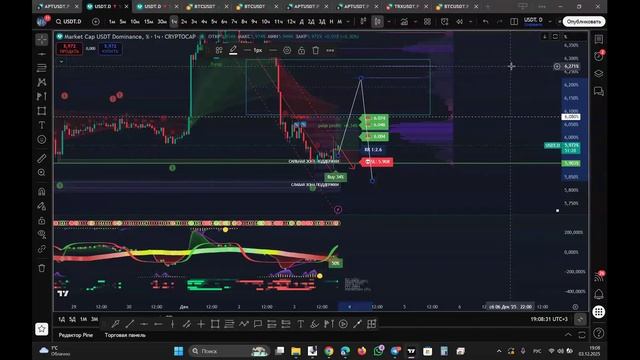Open the candlestick chart type selector

(x=377, y=21)
